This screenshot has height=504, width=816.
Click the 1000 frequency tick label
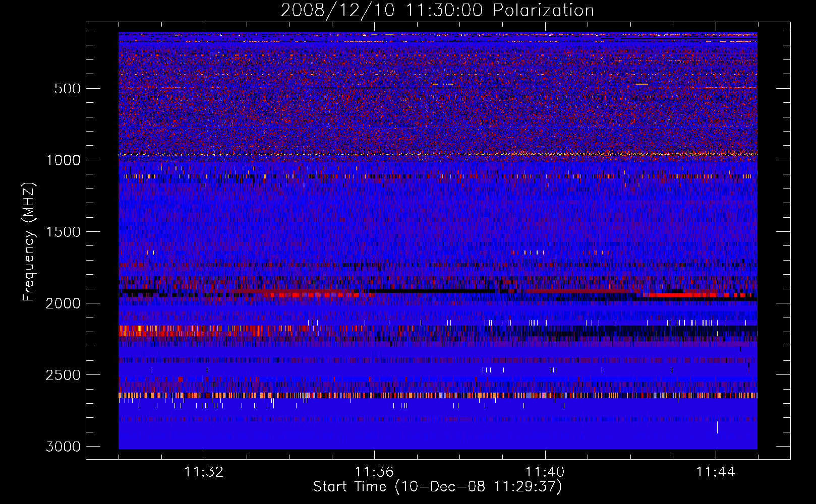(63, 160)
